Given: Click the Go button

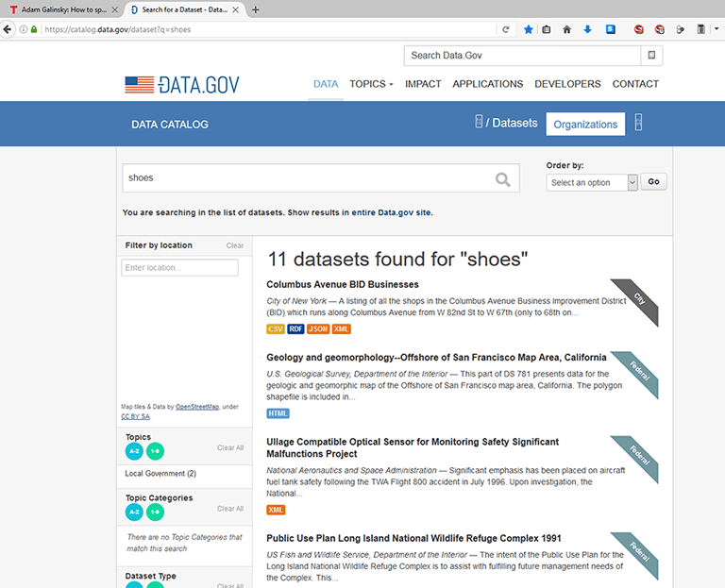Looking at the screenshot, I should click(x=653, y=181).
